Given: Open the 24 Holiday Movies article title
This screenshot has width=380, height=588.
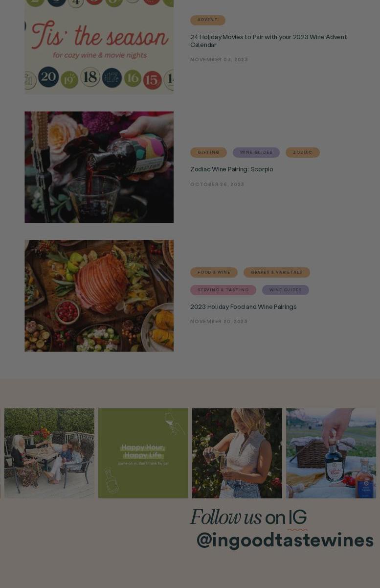Looking at the screenshot, I should pyautogui.click(x=268, y=41).
